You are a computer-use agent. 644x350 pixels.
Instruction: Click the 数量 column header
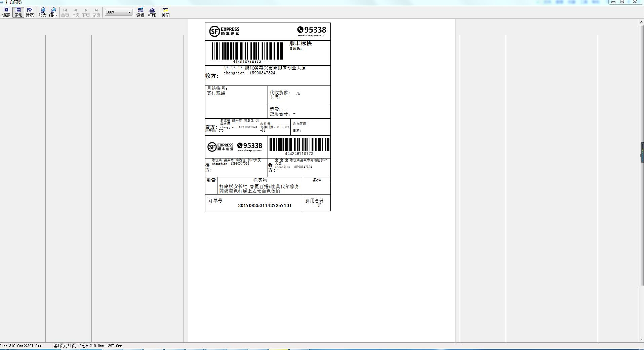(x=211, y=180)
